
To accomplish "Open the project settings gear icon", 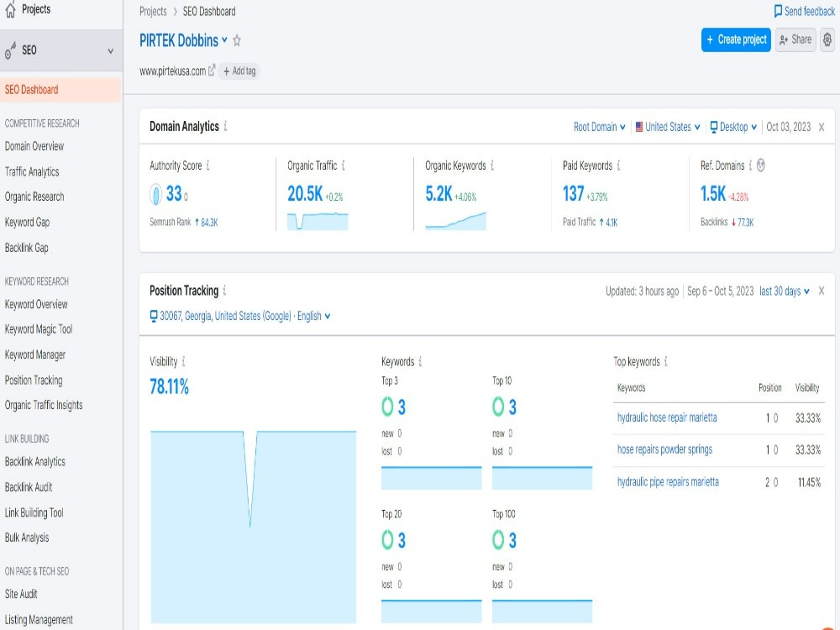I will [x=827, y=39].
